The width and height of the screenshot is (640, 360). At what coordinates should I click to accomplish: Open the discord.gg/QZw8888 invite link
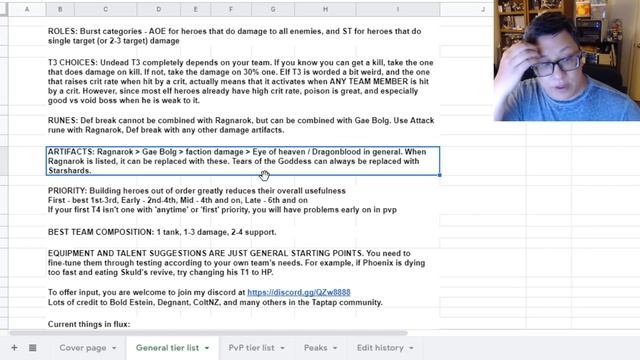pyautogui.click(x=299, y=292)
